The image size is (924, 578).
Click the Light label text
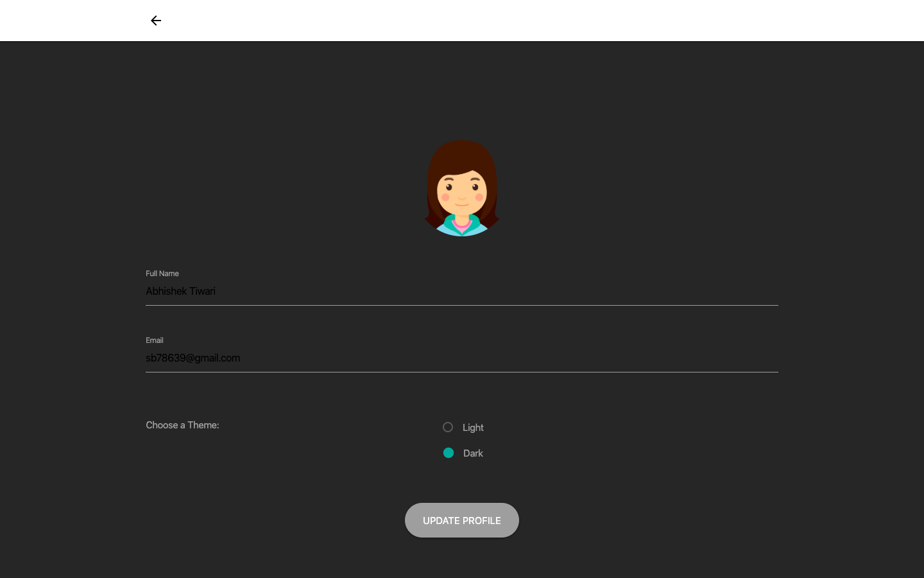[473, 427]
